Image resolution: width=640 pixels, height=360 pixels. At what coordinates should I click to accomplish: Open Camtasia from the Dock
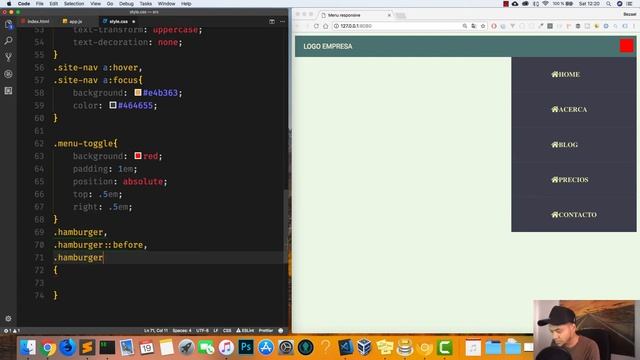[x=444, y=347]
